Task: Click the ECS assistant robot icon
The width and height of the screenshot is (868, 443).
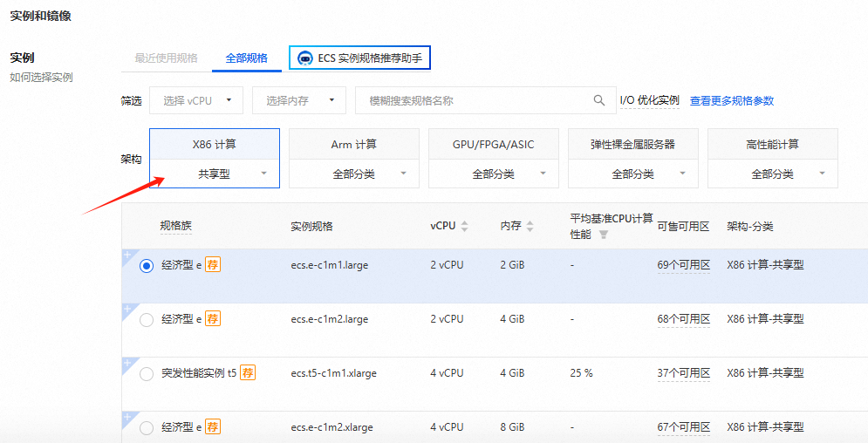Action: (305, 58)
